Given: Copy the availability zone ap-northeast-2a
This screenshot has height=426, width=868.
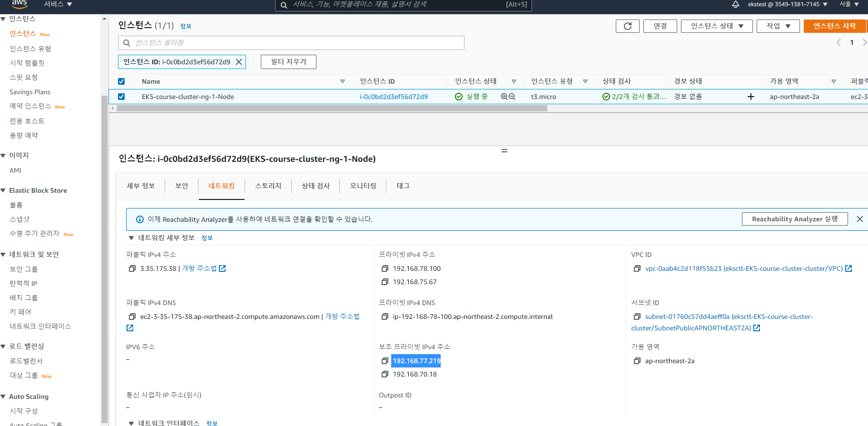Looking at the screenshot, I should pos(637,361).
